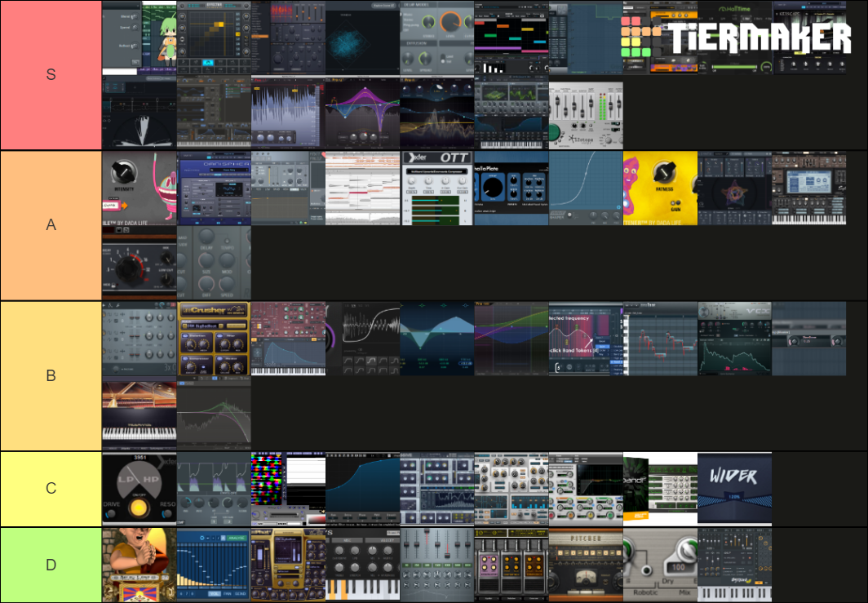Select the HalfTime plugin thumbnail in S tier
868x603 pixels.
(734, 38)
